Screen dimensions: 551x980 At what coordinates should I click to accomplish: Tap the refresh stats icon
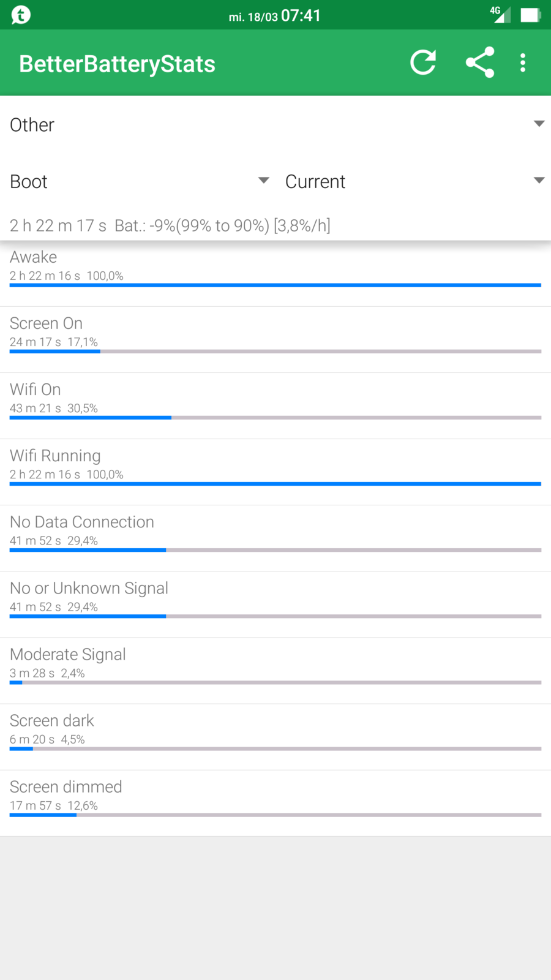(423, 62)
